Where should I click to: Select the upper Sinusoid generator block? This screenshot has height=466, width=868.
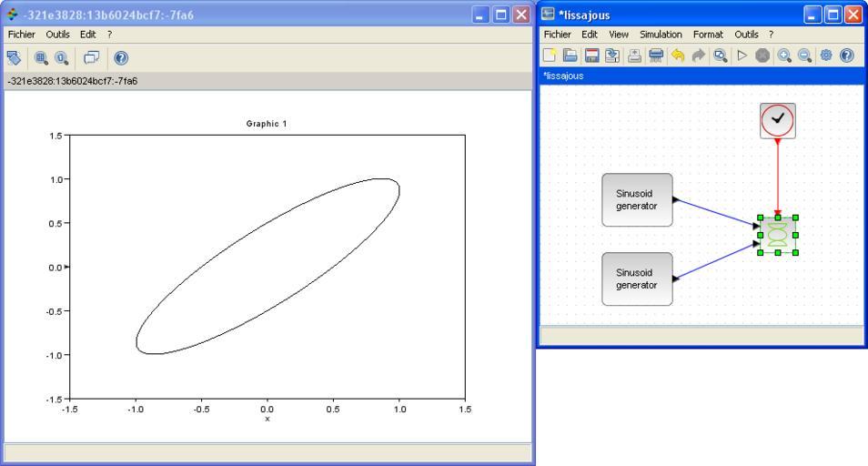[637, 199]
